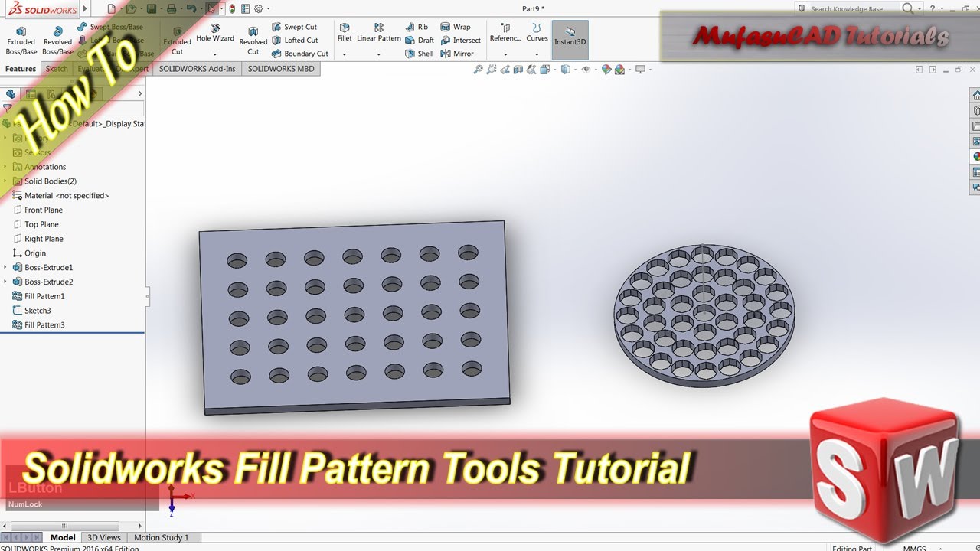Click the Edit Appearance color ball icon
The image size is (980, 551).
coord(606,70)
